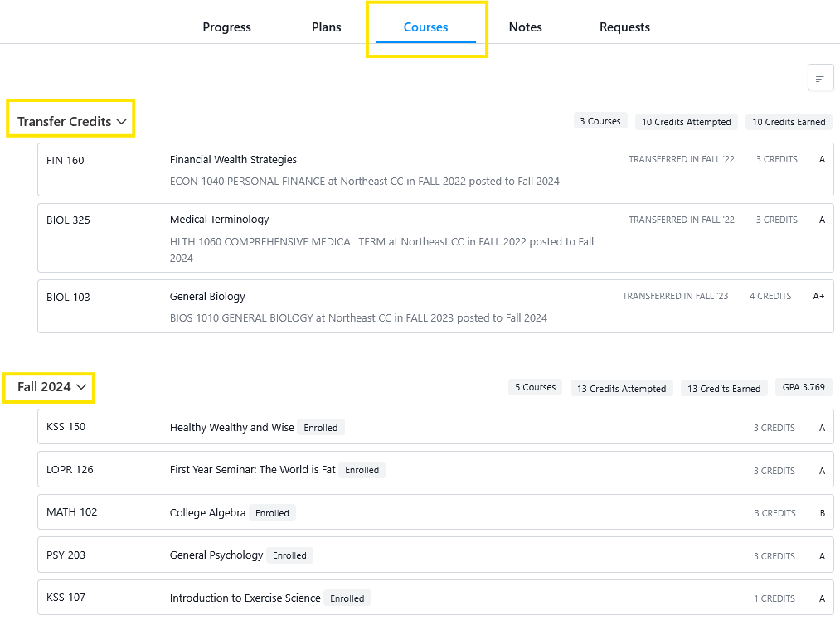Select the General Psychology course title
840x620 pixels.
pyautogui.click(x=216, y=555)
